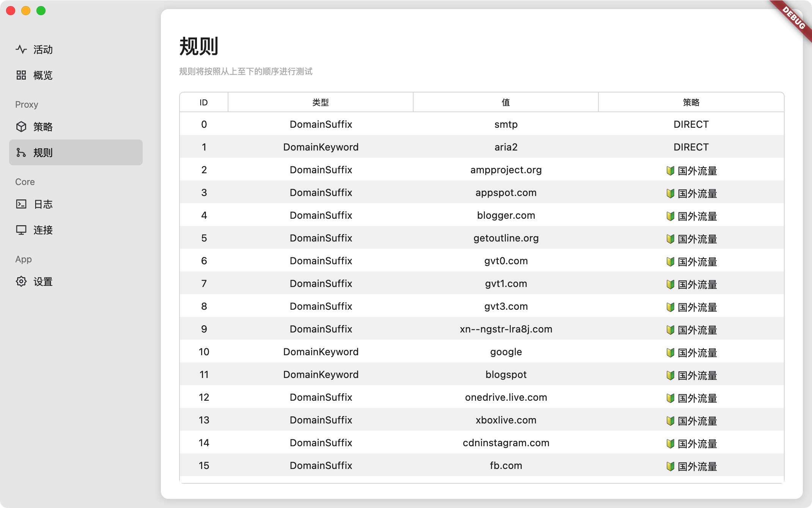
Task: Click the activity pulse icon in sidebar
Action: point(21,49)
